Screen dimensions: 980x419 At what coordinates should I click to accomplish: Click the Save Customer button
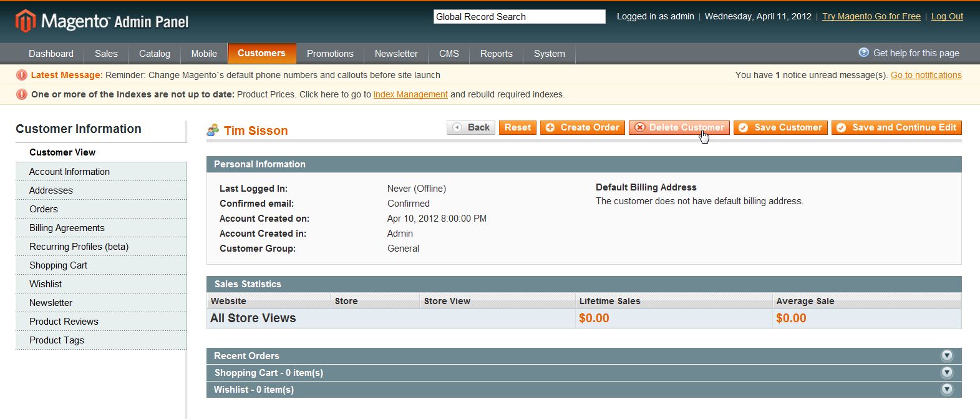click(x=780, y=127)
